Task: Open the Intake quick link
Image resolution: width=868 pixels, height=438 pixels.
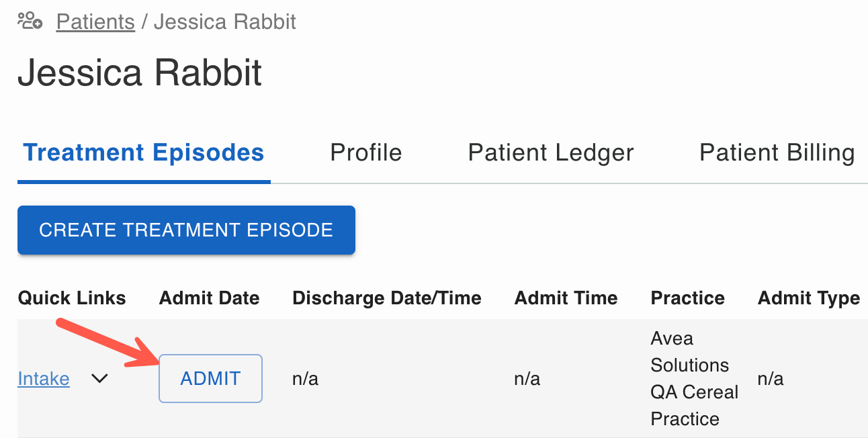Action: [x=44, y=379]
